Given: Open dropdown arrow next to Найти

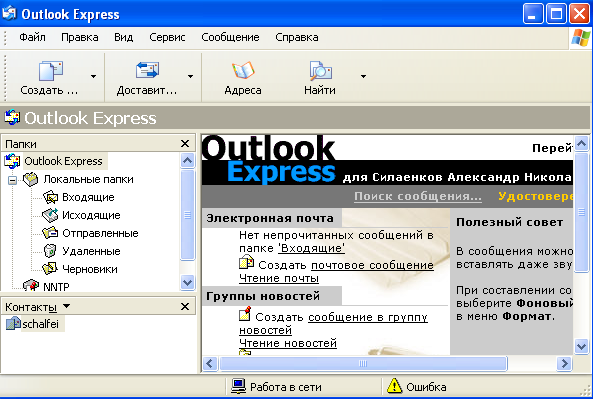Looking at the screenshot, I should tap(363, 76).
